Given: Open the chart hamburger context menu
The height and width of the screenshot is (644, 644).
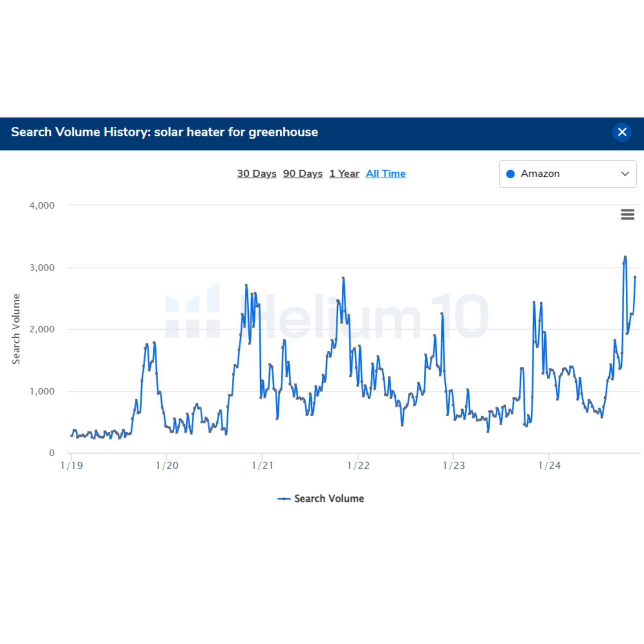Looking at the screenshot, I should coord(628,214).
